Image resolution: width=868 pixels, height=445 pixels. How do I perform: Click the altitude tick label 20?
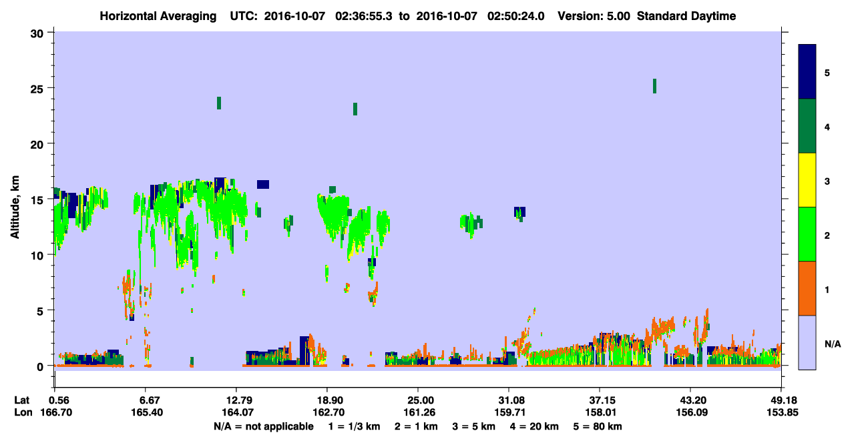(x=37, y=144)
